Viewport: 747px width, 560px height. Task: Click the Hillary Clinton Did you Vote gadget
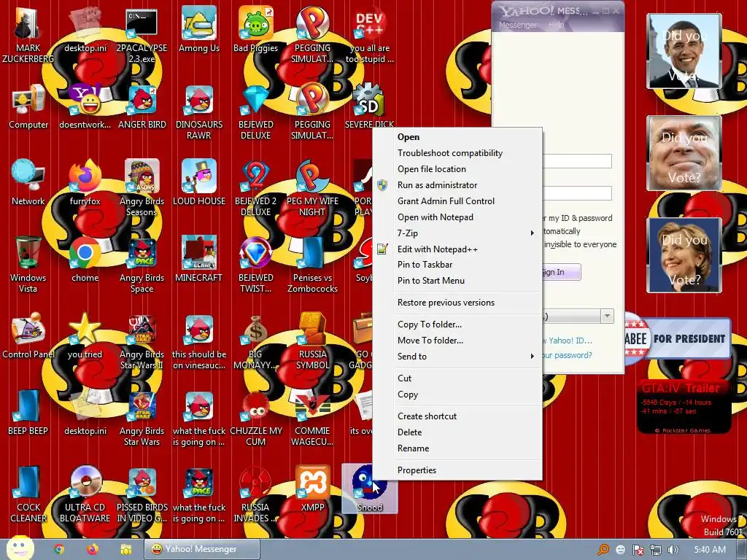(684, 254)
